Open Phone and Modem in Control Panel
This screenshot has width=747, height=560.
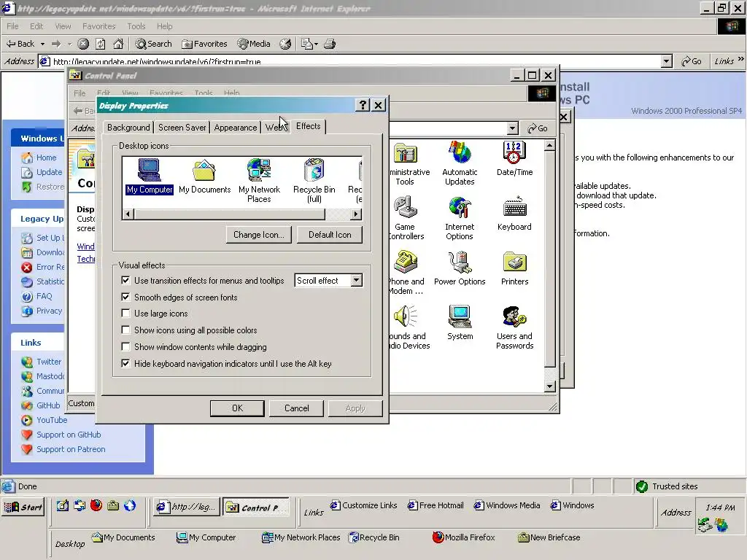click(x=406, y=273)
